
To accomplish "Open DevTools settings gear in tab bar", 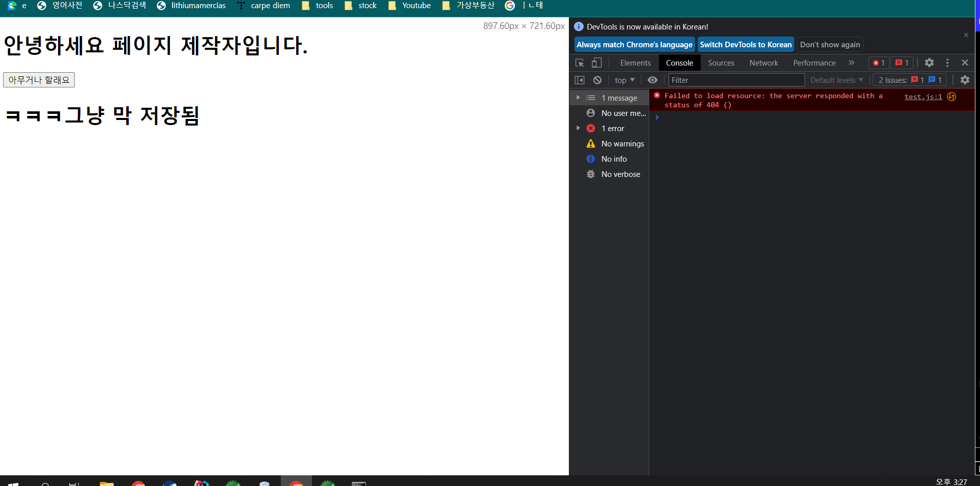I will pos(929,63).
